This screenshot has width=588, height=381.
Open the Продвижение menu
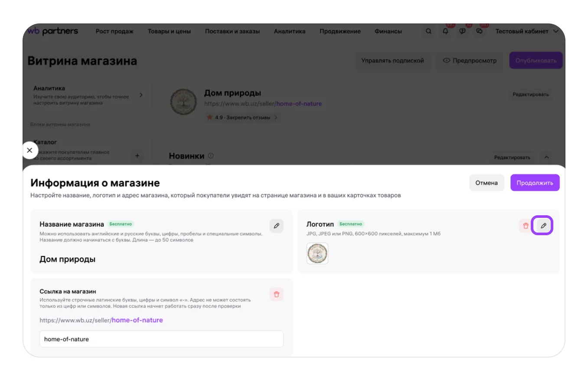coord(340,31)
